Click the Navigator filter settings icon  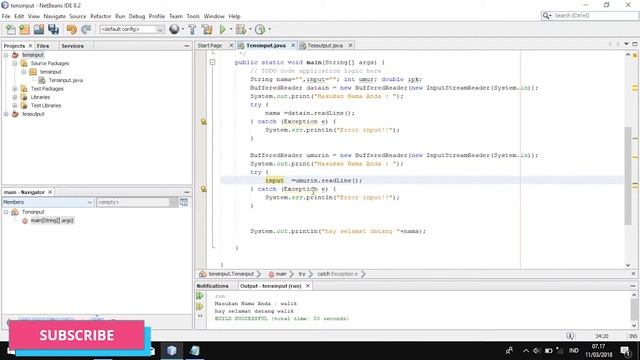point(184,202)
